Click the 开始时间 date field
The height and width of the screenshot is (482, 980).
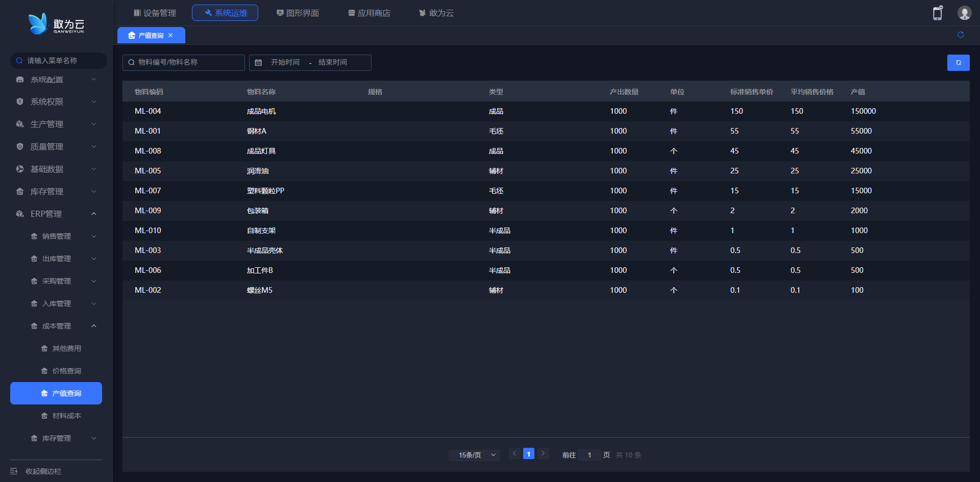pos(285,62)
